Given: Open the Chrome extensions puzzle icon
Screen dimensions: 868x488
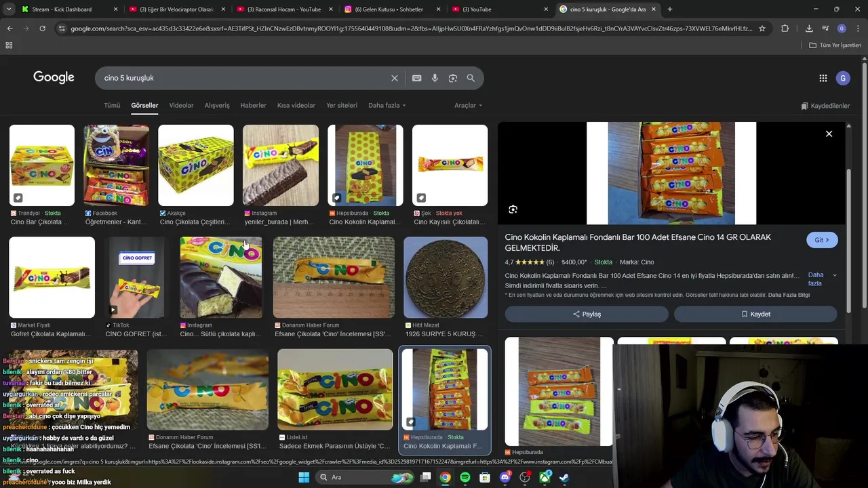Looking at the screenshot, I should click(785, 28).
